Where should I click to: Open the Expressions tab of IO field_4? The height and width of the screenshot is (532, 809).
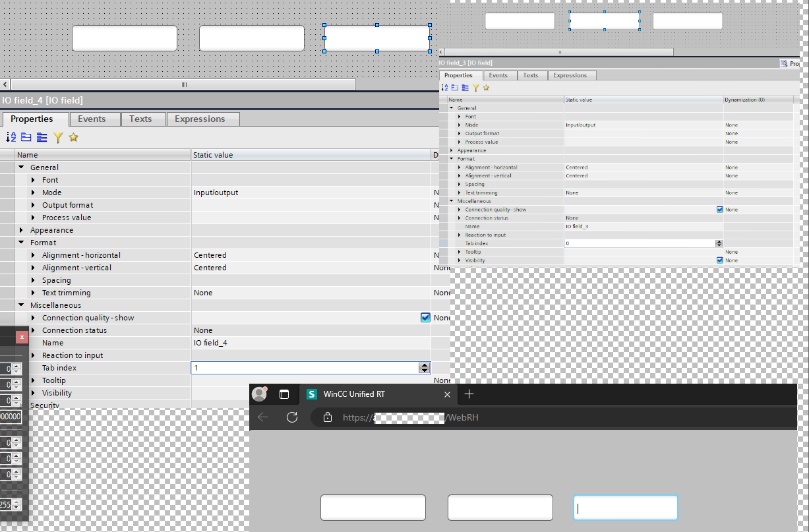click(x=200, y=119)
